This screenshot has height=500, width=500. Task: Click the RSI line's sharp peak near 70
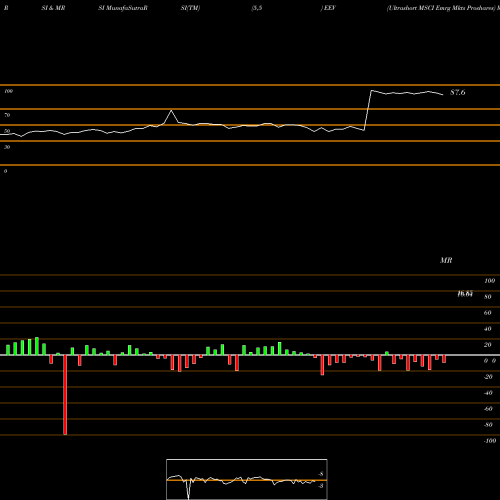171,110
